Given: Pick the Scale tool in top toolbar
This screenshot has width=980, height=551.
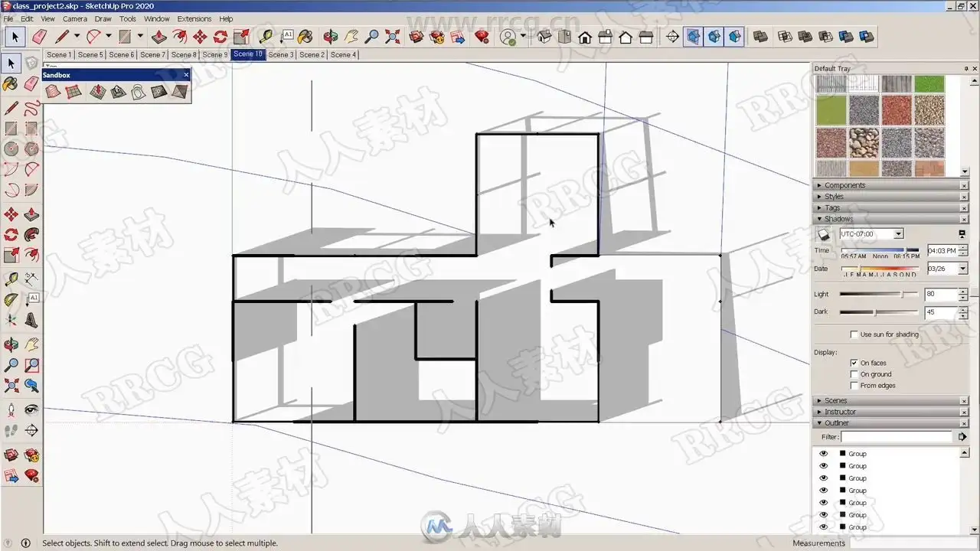Looking at the screenshot, I should tap(240, 37).
